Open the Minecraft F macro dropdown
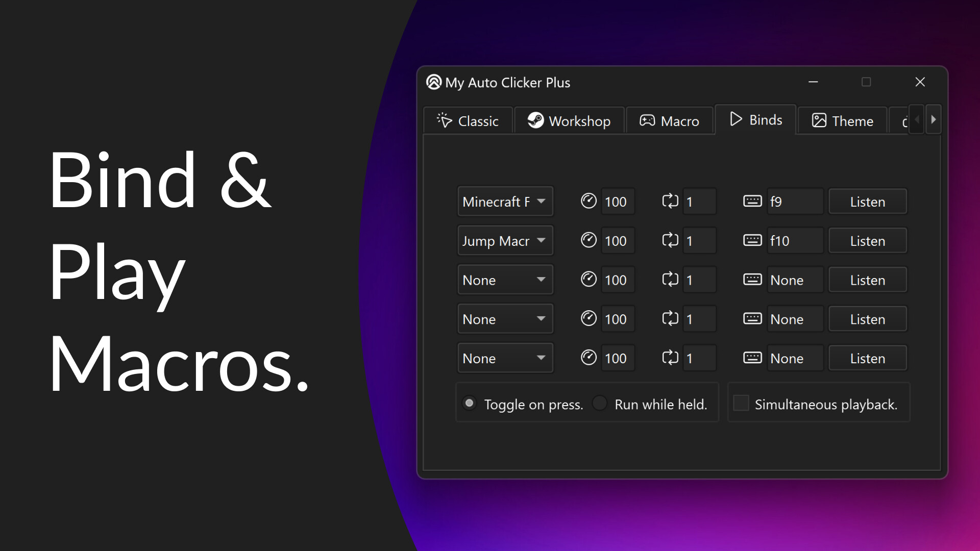Image resolution: width=980 pixels, height=551 pixels. (505, 202)
